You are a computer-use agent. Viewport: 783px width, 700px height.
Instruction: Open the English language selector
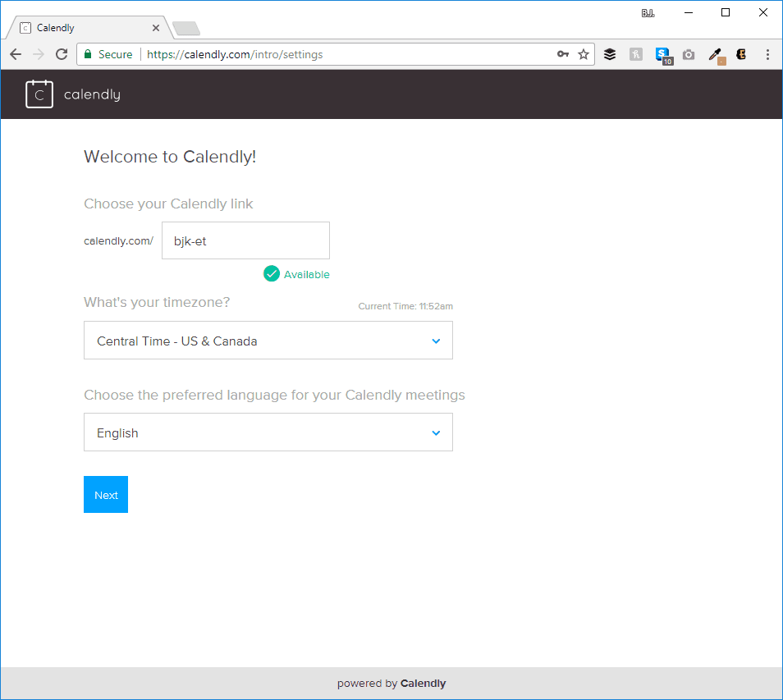pos(268,432)
